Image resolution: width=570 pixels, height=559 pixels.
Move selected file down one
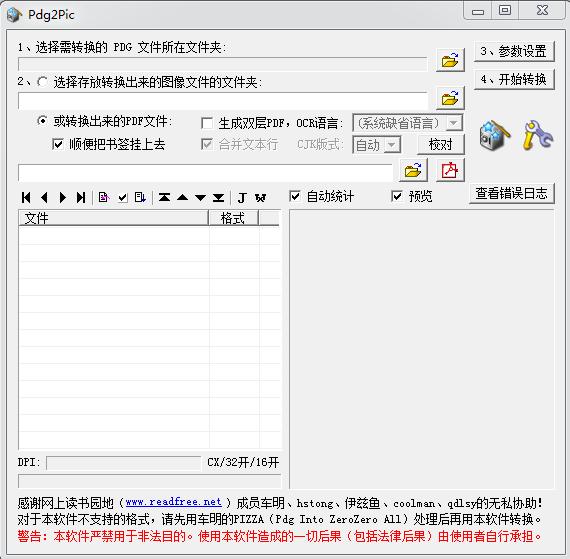(x=200, y=198)
